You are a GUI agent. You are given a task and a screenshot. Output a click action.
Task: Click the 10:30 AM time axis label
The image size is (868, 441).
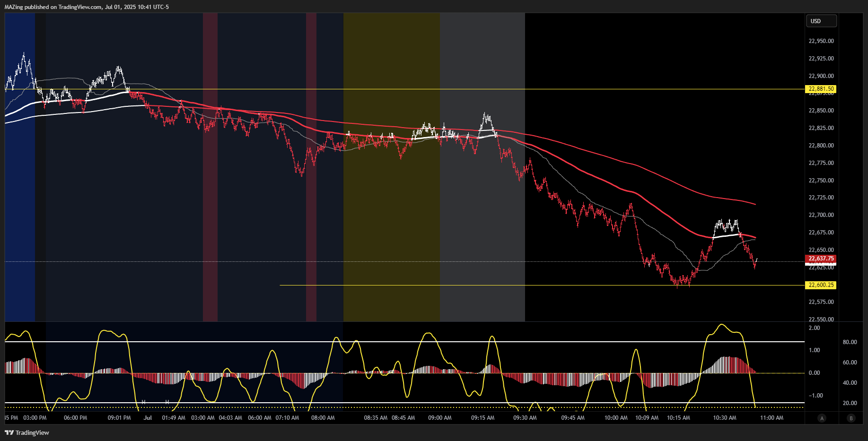[725, 418]
